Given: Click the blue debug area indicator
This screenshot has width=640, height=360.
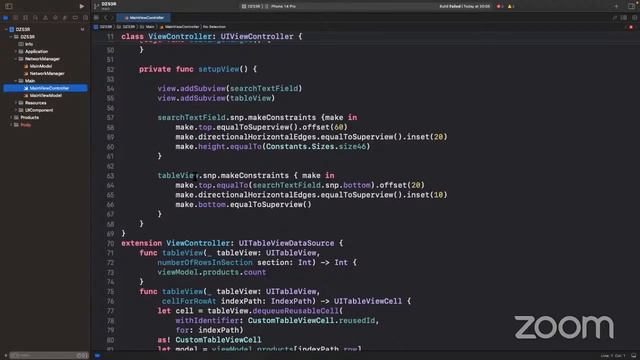Looking at the screenshot, I should coord(97,356).
